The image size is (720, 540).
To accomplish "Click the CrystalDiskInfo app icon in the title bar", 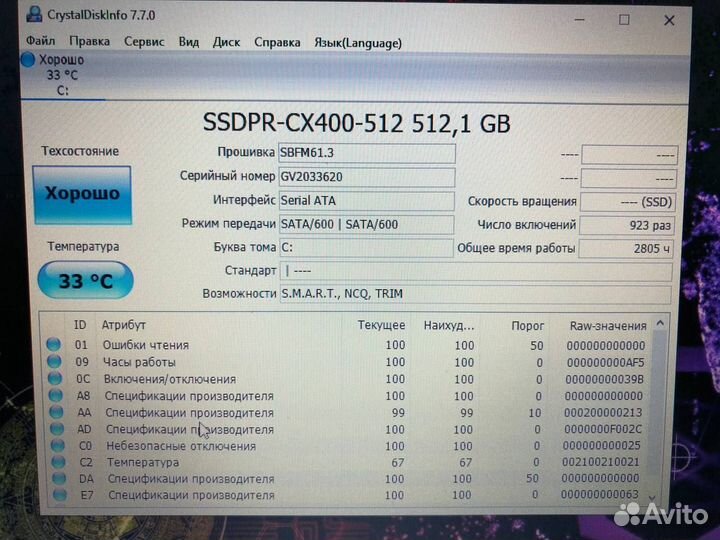I will tap(34, 14).
